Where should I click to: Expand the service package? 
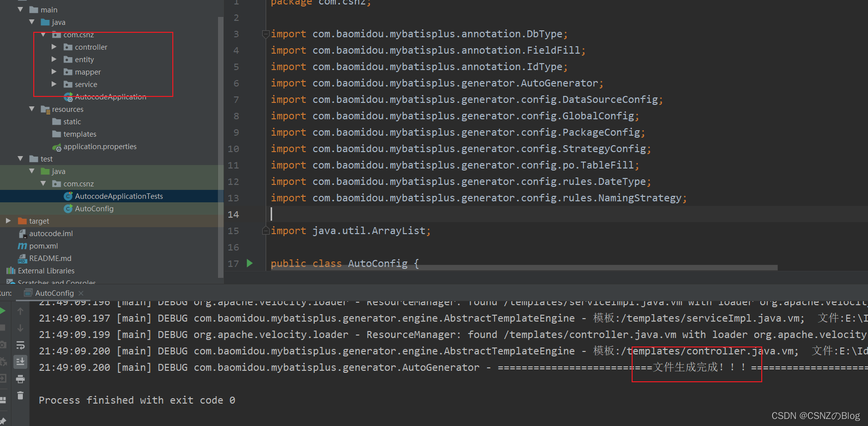click(x=54, y=84)
